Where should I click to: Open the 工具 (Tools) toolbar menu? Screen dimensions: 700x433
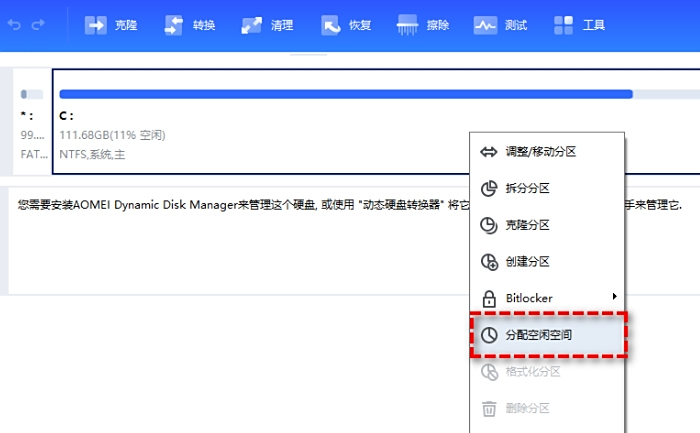point(579,25)
